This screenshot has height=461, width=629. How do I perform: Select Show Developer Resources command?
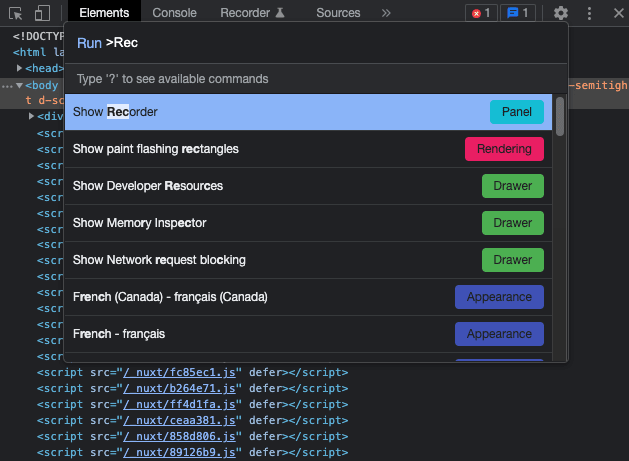click(308, 186)
